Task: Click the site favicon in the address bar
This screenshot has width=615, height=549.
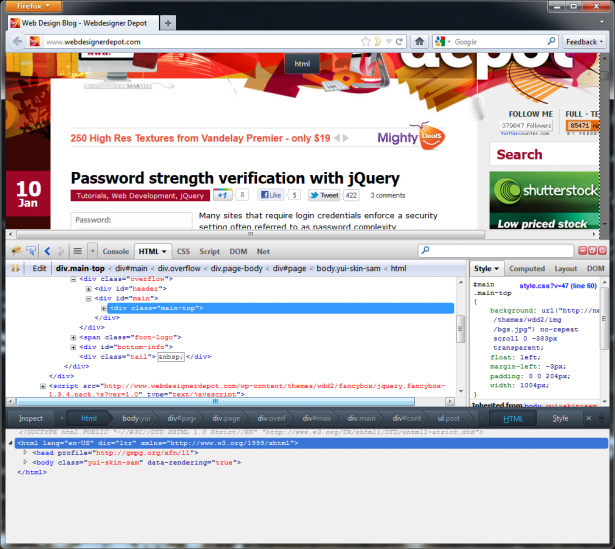Action: [x=35, y=41]
